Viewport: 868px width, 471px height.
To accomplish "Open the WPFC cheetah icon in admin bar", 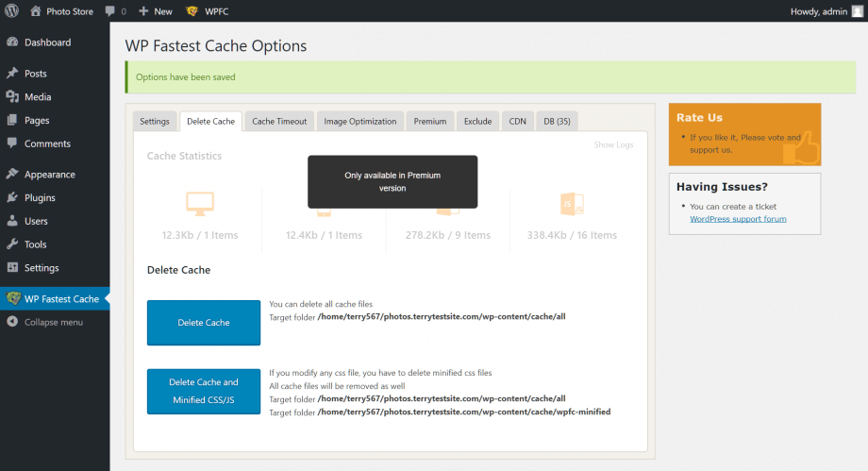I will point(192,11).
